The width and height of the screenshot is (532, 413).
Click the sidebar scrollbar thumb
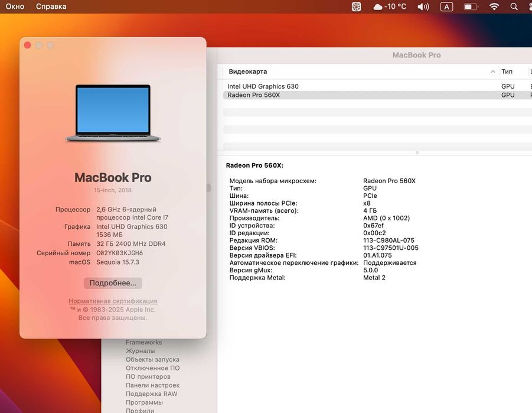pyautogui.click(x=208, y=187)
